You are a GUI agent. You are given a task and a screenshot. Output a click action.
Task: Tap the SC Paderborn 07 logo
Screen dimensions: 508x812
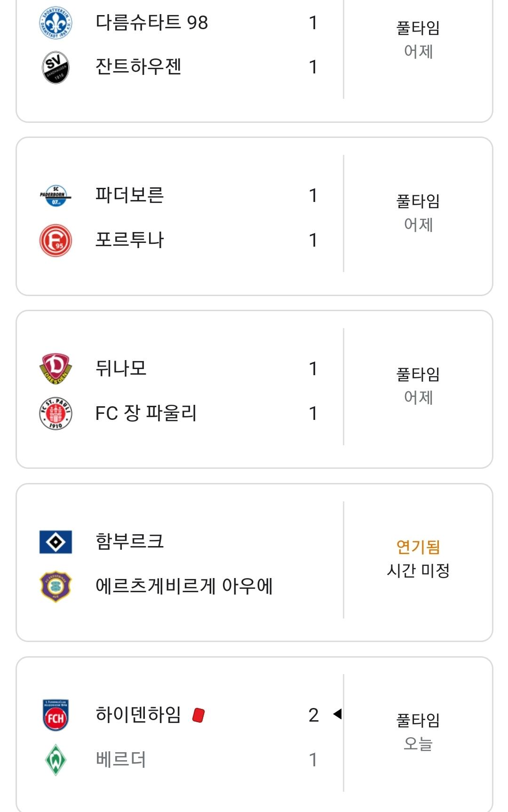(x=56, y=195)
